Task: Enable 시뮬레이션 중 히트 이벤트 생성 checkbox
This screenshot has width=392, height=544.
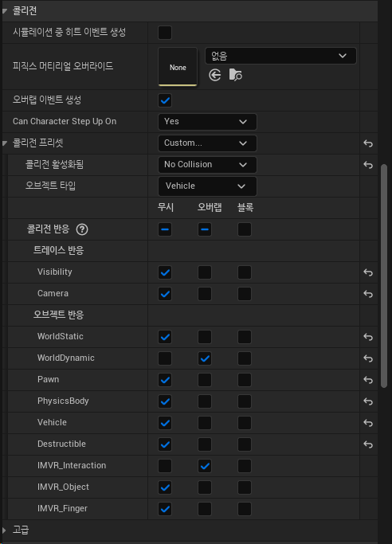Action: click(x=165, y=33)
